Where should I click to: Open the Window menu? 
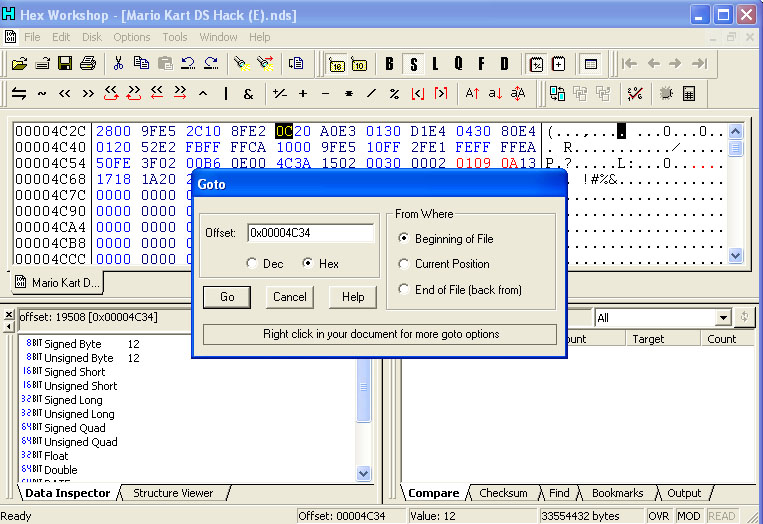click(218, 37)
